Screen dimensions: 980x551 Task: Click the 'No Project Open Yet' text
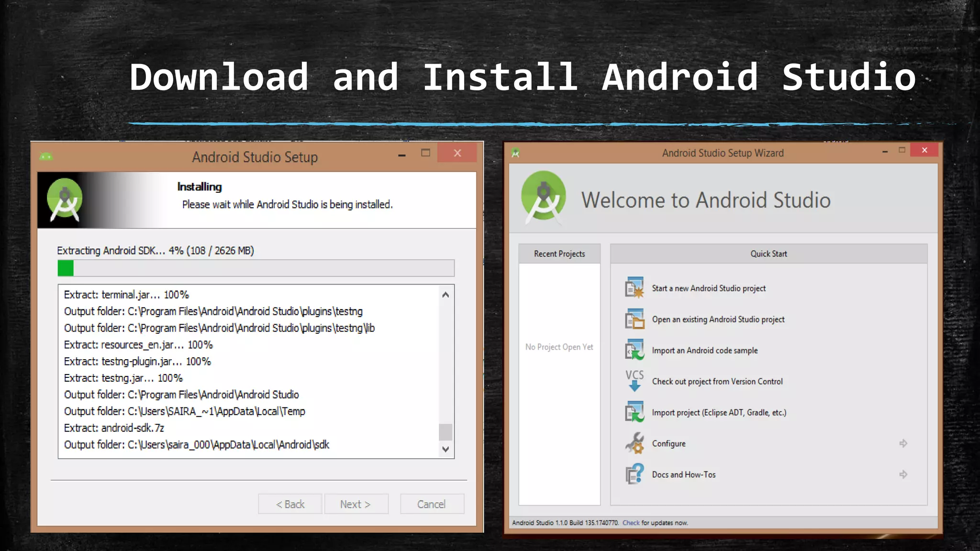click(559, 347)
